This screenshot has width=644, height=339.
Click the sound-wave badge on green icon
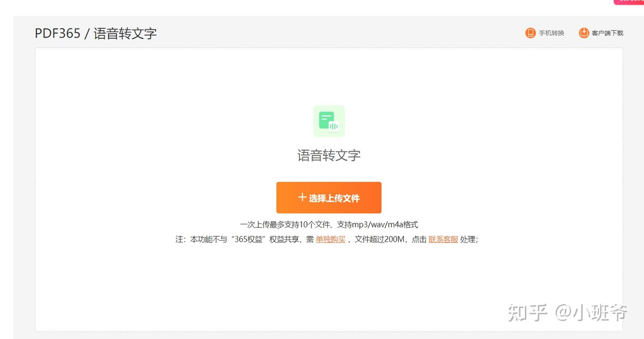(x=334, y=126)
